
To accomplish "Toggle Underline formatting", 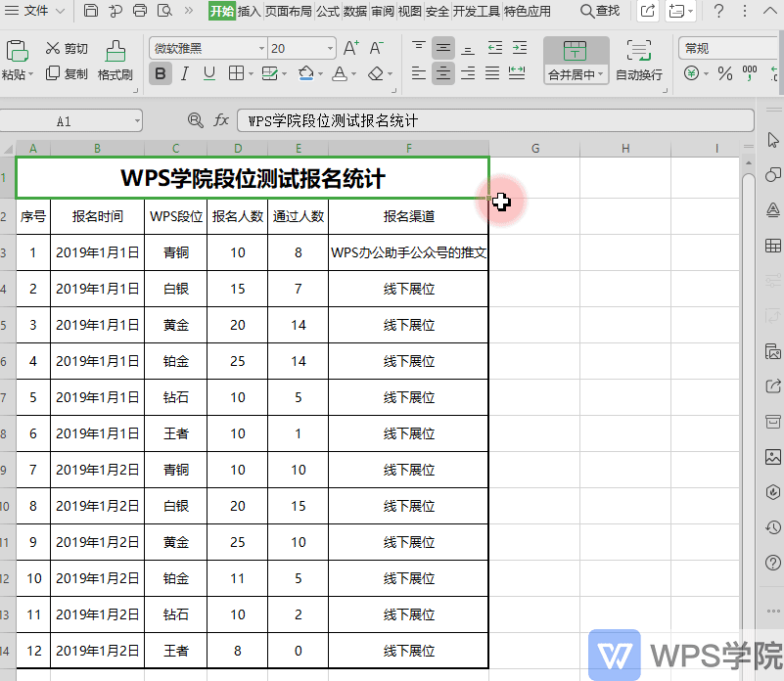I will click(x=209, y=74).
